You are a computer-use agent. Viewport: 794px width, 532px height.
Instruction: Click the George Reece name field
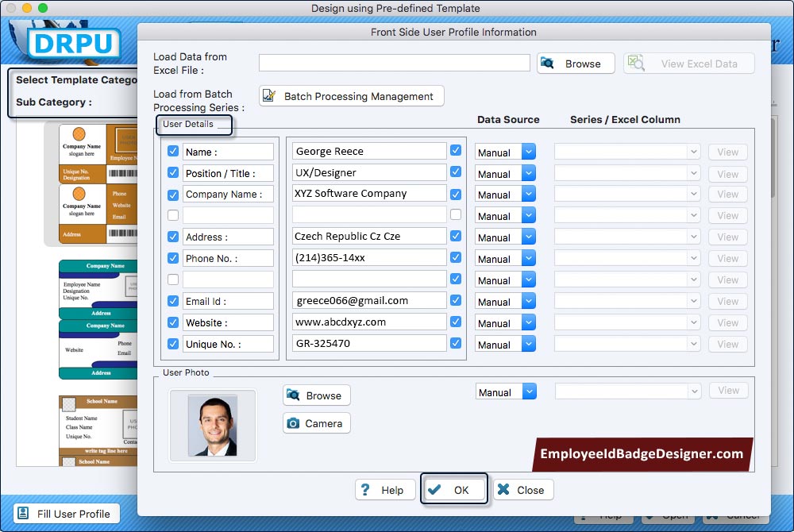(369, 151)
